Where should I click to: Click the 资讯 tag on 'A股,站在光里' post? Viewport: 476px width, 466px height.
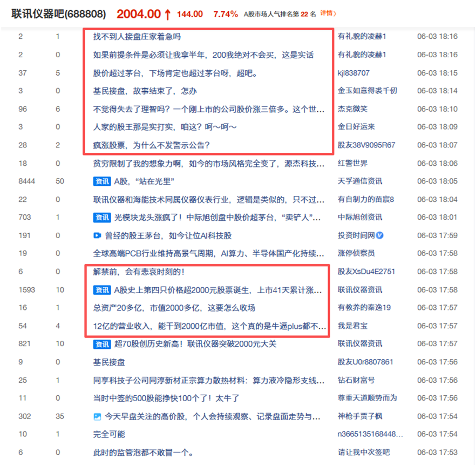click(x=101, y=181)
